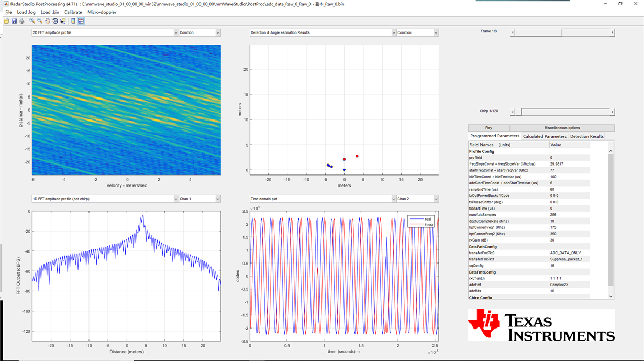Viewport: 644px width, 361px height.
Task: Click the 'DataPathConfig' section header
Action: tap(529, 246)
